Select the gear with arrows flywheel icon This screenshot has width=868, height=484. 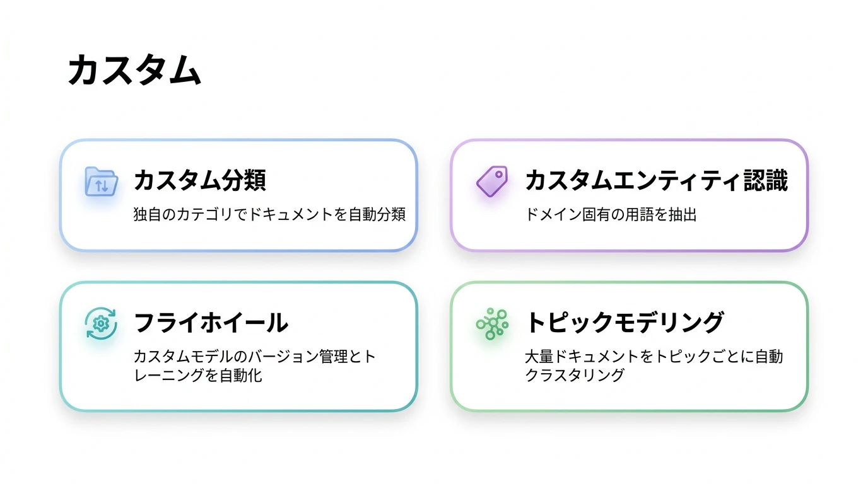point(101,324)
